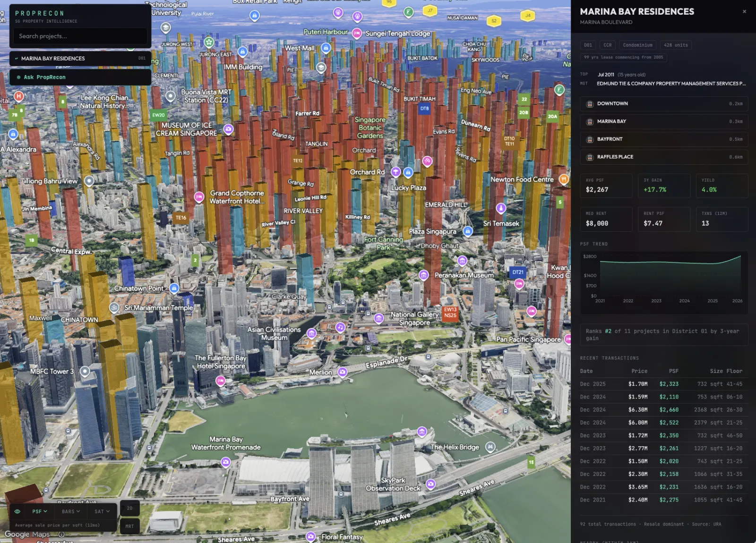This screenshot has height=543, width=756.
Task: Toggle the MRT overlay button
Action: (x=129, y=526)
